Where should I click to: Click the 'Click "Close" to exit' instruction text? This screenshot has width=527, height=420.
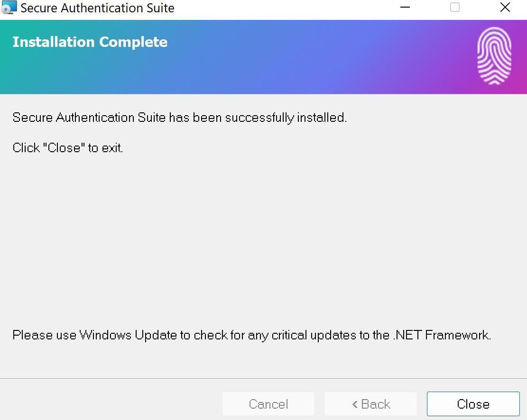click(x=67, y=148)
